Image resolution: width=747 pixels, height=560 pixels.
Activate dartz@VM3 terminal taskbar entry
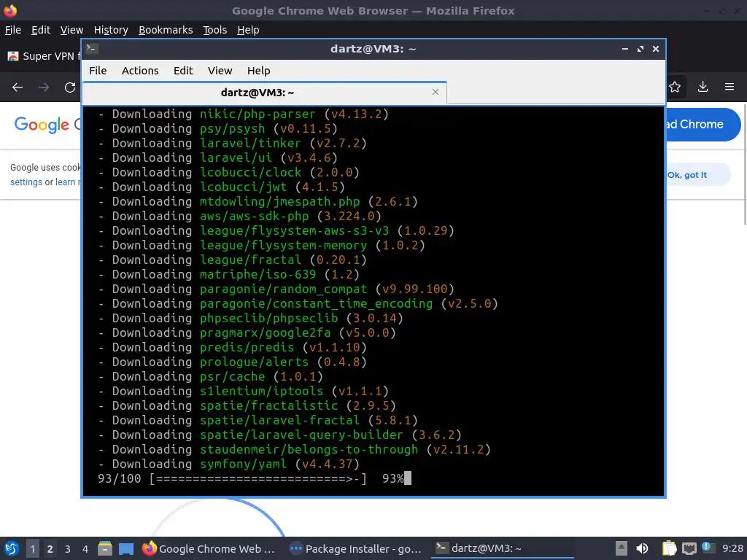[503, 548]
